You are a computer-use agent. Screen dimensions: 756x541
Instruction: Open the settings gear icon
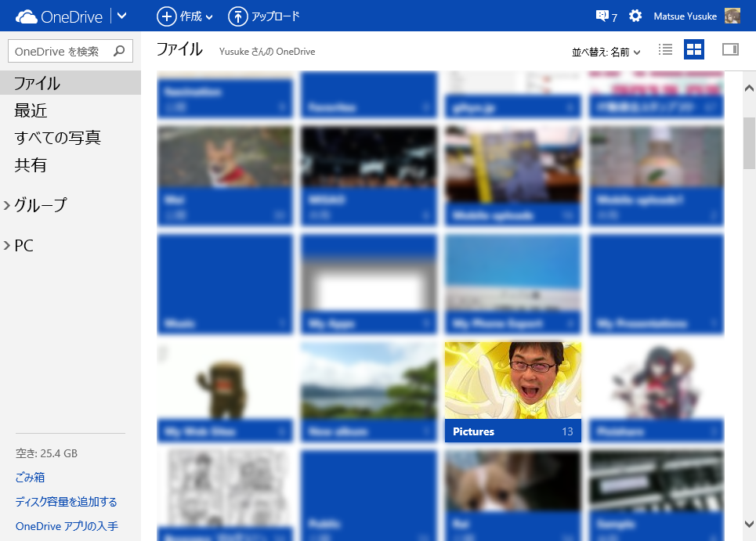coord(635,16)
